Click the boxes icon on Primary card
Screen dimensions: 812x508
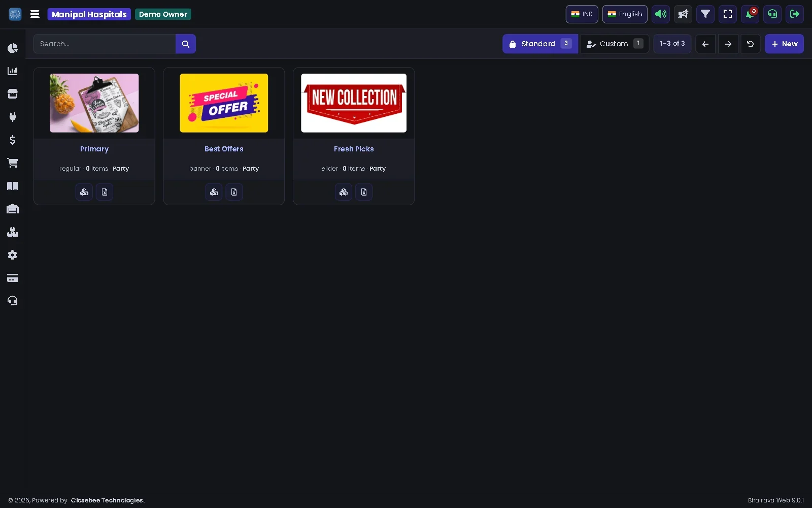[84, 192]
